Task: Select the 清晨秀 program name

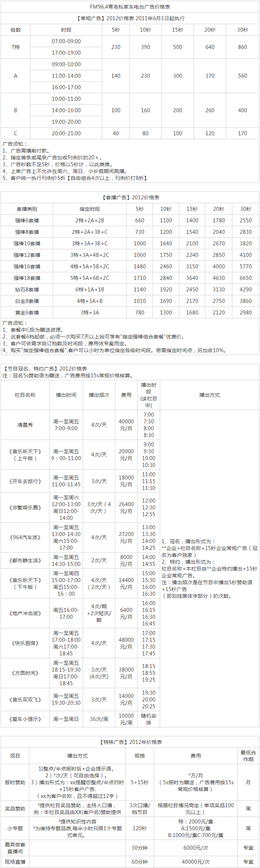Action: coord(25,425)
